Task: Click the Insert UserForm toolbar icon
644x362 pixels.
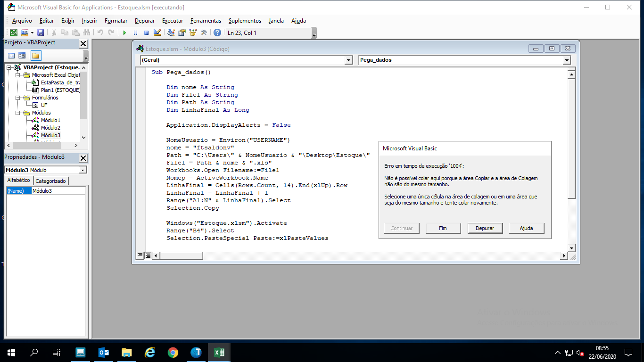Action: (24, 33)
